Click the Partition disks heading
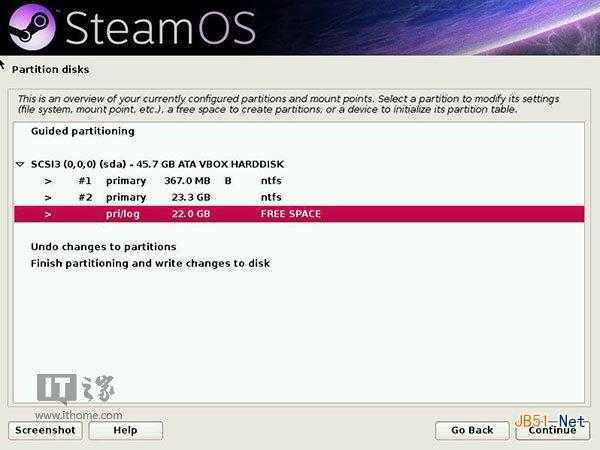Image resolution: width=600 pixels, height=450 pixels. 51,70
